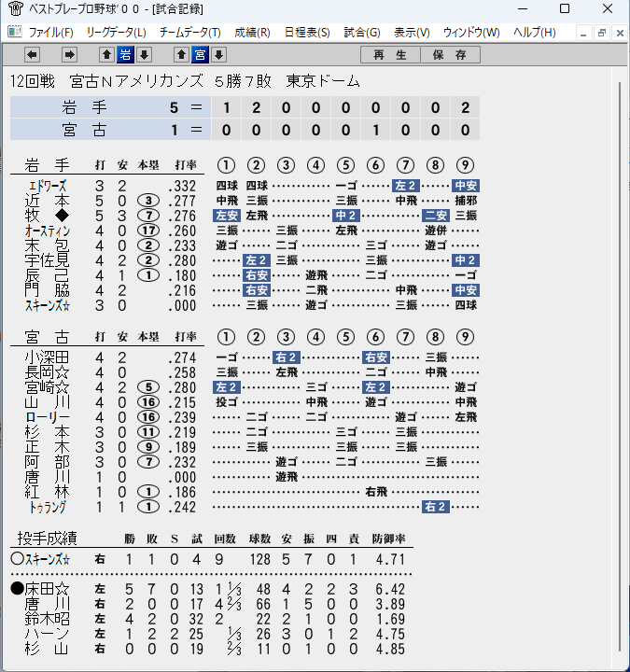Screen dimensions: 630x672
Task: Click the highlighted 左安 result for 牧
Action: pos(227,216)
